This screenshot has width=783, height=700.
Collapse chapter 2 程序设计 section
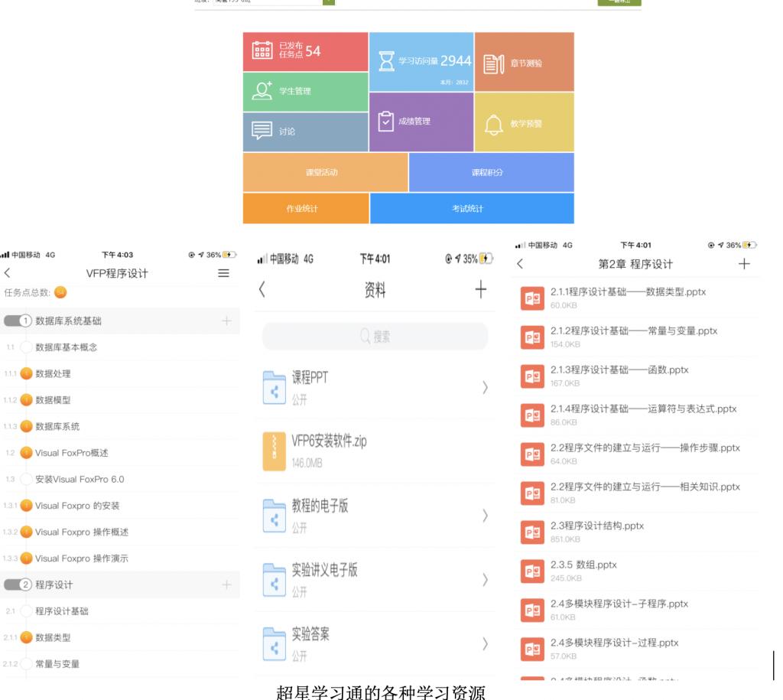18,584
